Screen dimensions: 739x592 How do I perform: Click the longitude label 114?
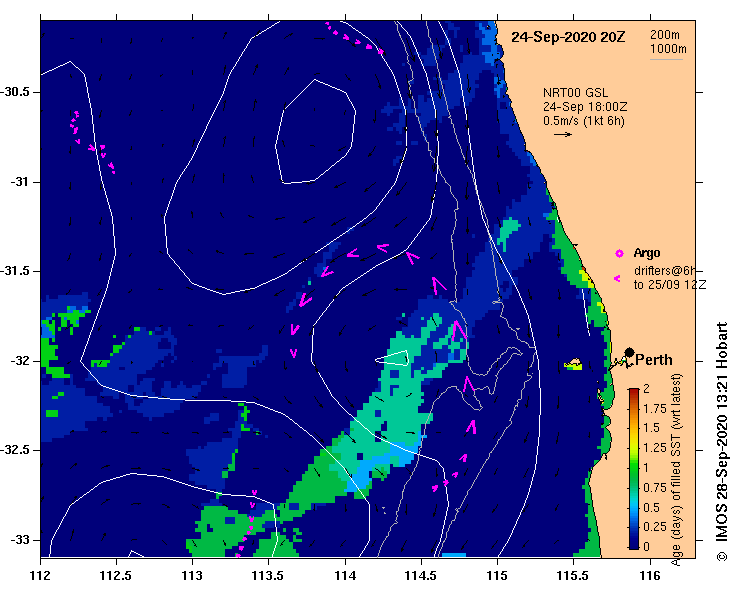click(x=345, y=576)
